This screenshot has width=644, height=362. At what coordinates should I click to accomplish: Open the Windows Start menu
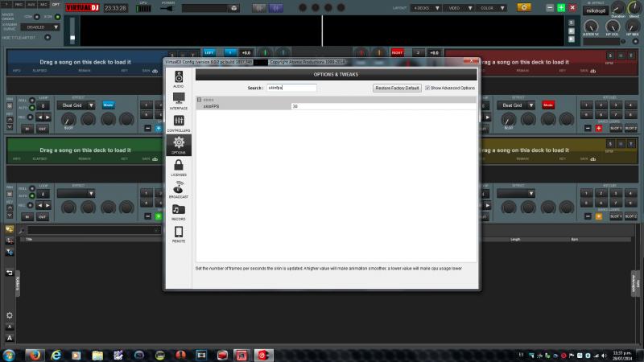point(9,355)
